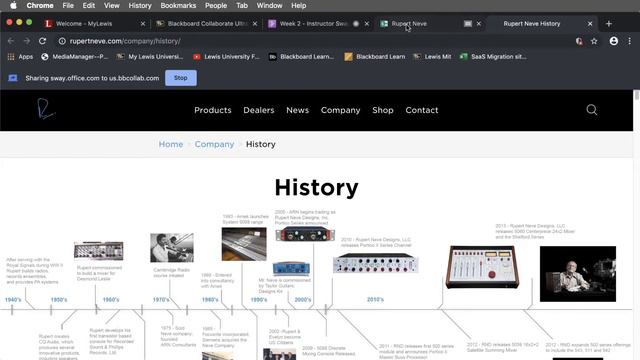Open the Dealers nav item
Screen dimensions: 640x360
click(x=259, y=110)
